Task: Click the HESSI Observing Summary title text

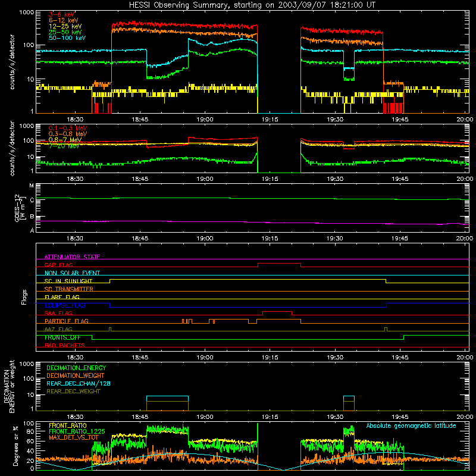Action: pos(252,5)
